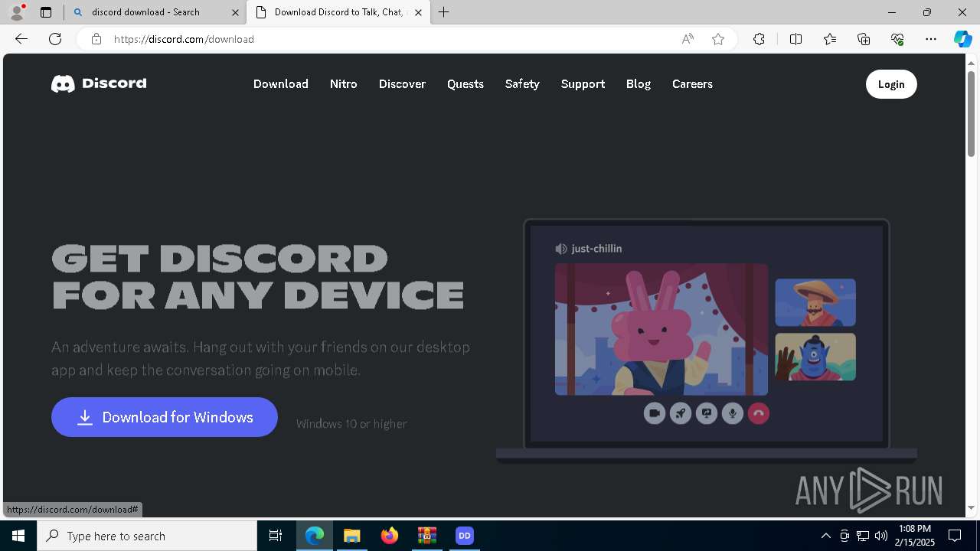Viewport: 980px width, 551px height.
Task: Open the Collections icon
Action: point(864,39)
